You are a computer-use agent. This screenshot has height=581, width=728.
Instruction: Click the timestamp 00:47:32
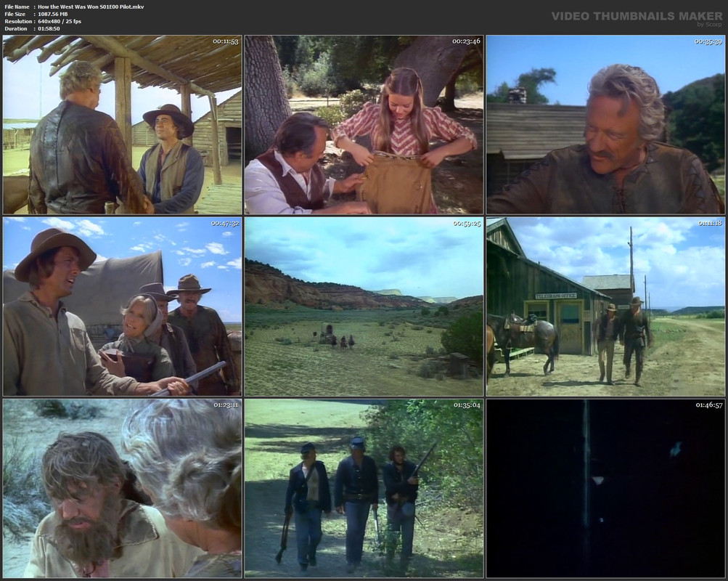[x=226, y=224]
